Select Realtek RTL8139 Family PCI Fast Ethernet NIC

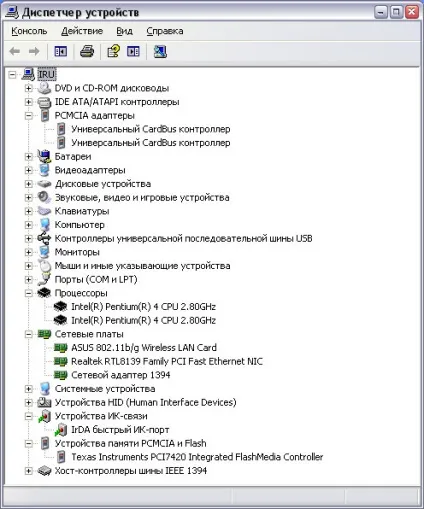(167, 361)
